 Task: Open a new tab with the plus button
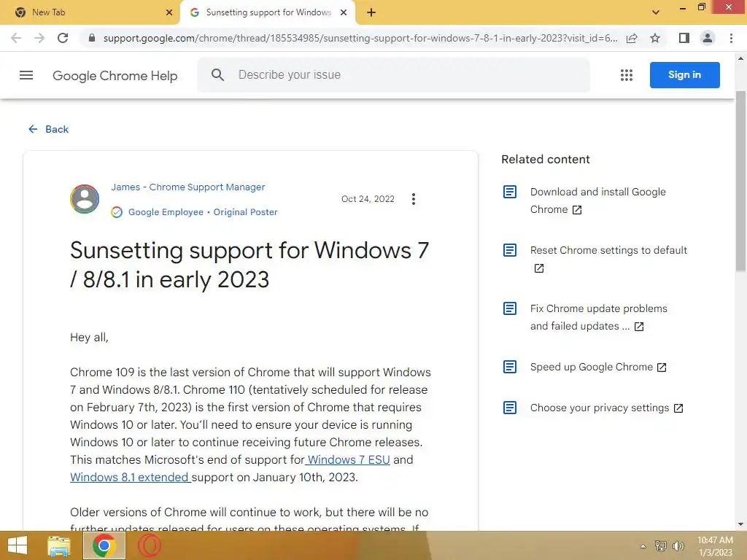tap(371, 12)
